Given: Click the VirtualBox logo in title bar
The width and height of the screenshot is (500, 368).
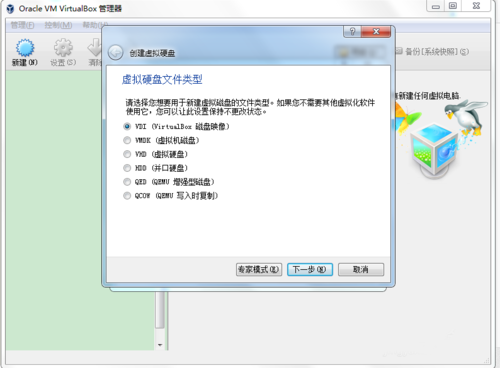Looking at the screenshot, I should [x=10, y=9].
